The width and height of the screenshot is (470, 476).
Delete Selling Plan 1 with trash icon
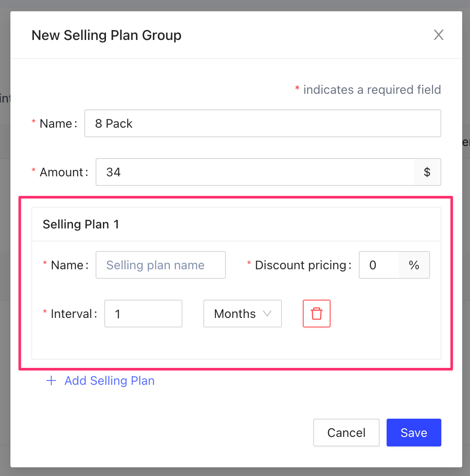316,314
